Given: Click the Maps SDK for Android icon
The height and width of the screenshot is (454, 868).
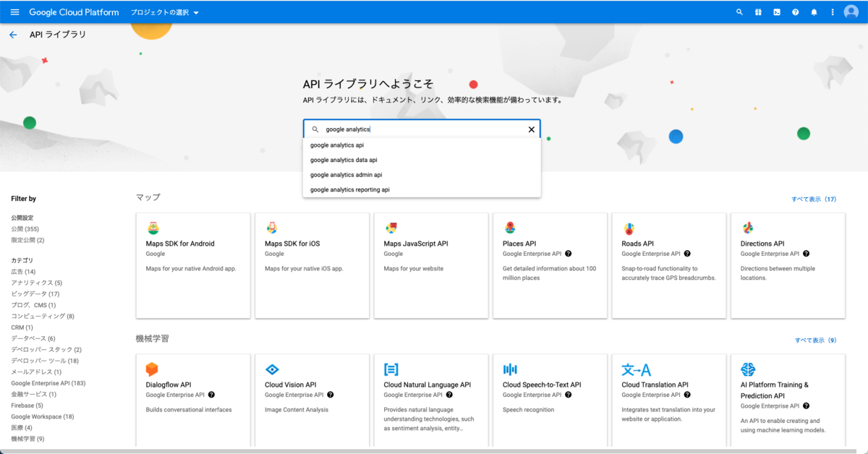Looking at the screenshot, I should pos(153,228).
